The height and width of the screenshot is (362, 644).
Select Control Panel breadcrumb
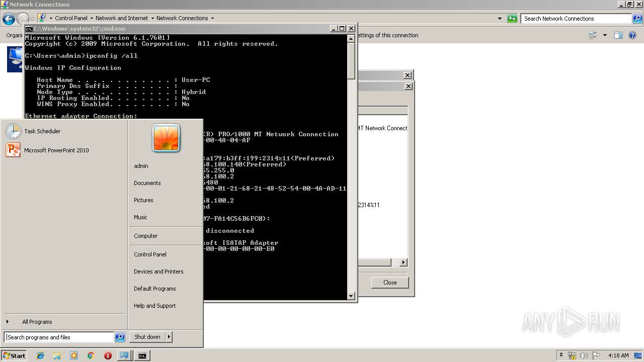point(71,18)
